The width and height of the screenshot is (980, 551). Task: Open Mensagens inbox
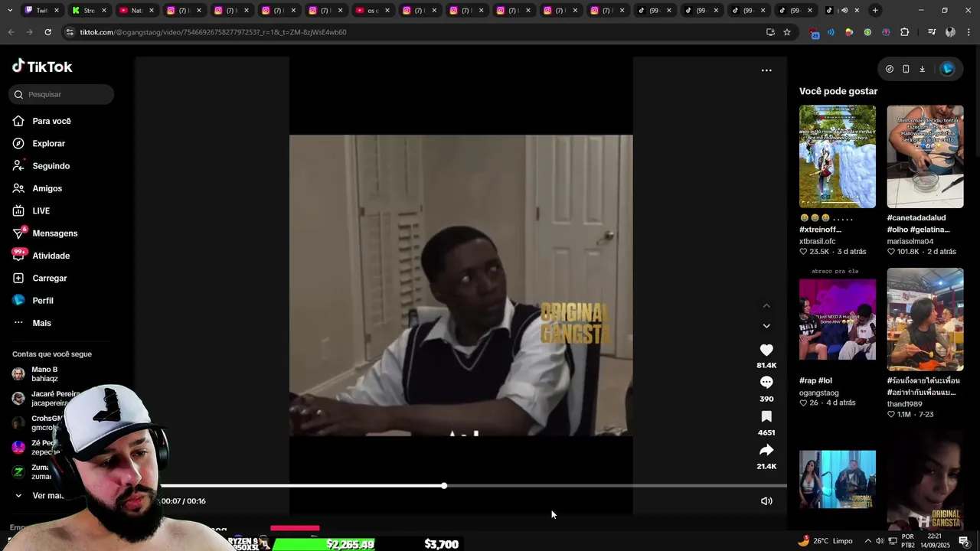54,233
